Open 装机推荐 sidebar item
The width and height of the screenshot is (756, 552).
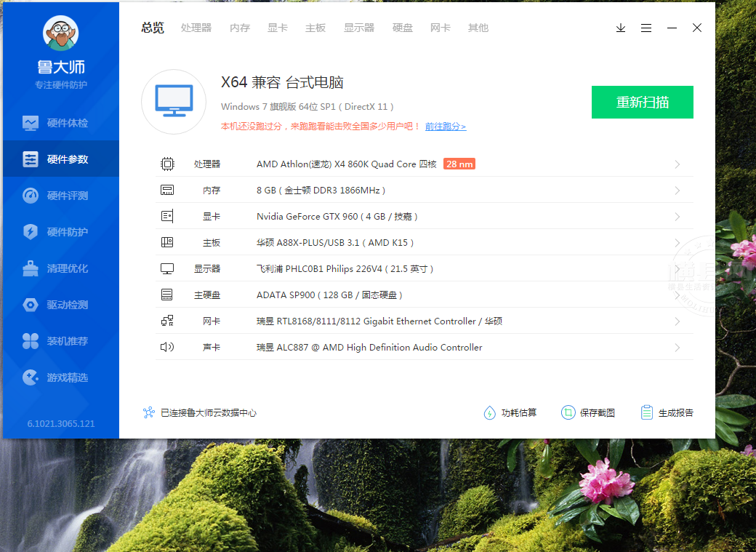pyautogui.click(x=61, y=341)
